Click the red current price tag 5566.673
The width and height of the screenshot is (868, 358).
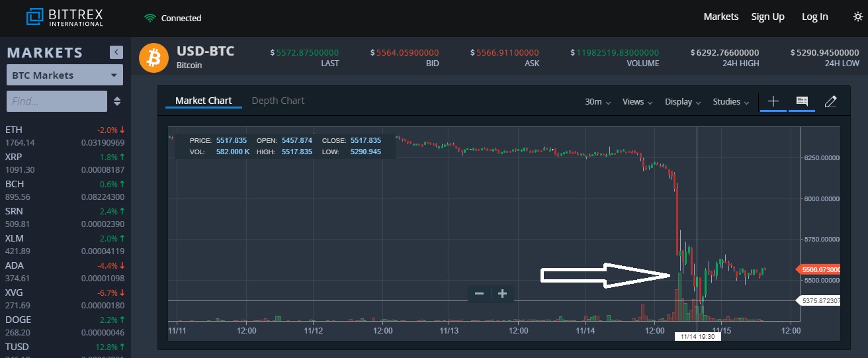(818, 269)
